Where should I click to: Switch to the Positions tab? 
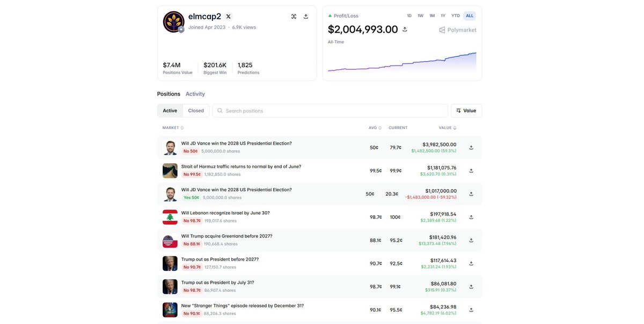coord(169,94)
